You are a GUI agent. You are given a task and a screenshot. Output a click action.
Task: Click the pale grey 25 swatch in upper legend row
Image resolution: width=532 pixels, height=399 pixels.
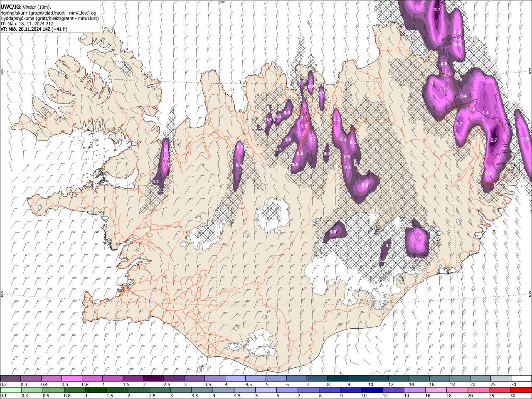(x=500, y=378)
